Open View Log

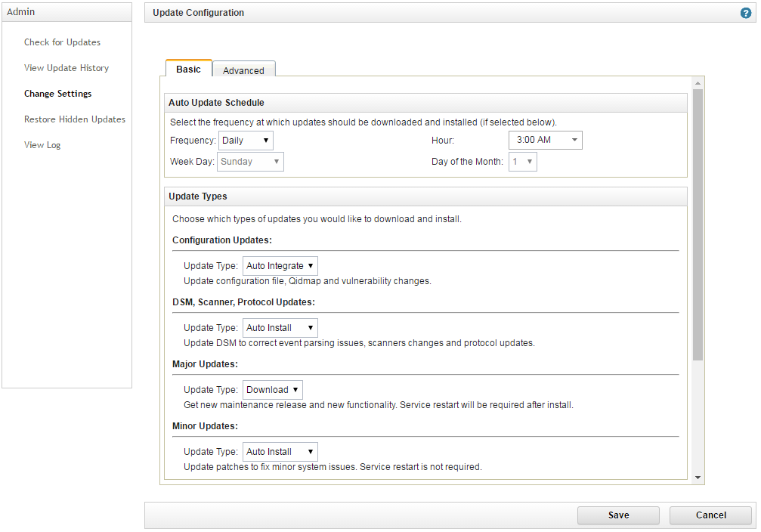click(x=42, y=144)
